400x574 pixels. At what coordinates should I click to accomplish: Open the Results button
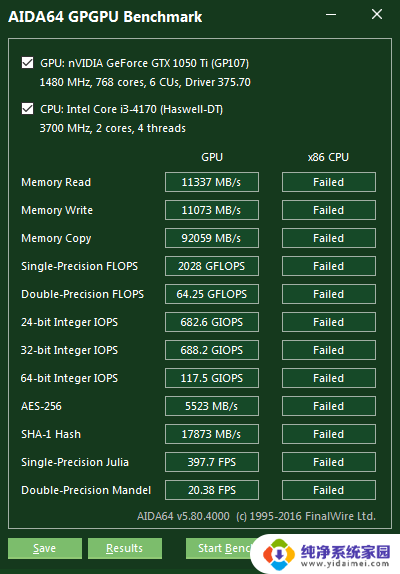pos(124,548)
